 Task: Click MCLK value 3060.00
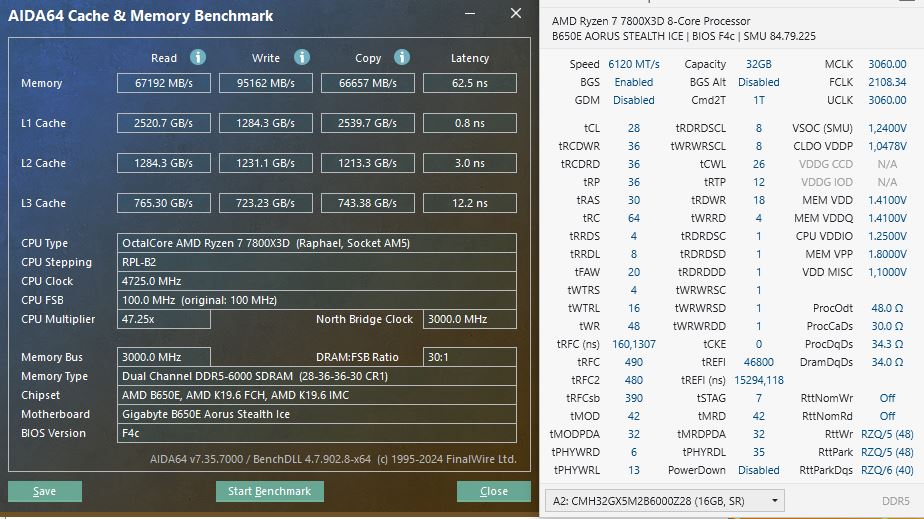[x=887, y=64]
